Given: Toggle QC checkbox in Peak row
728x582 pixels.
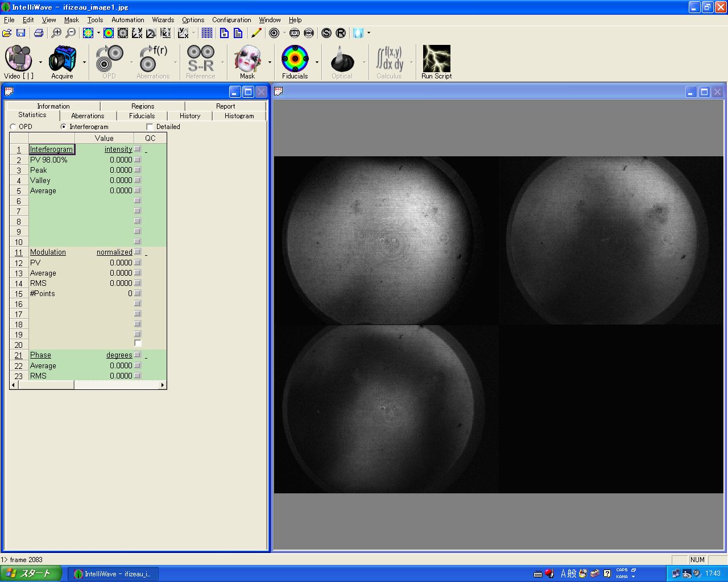Looking at the screenshot, I should click(137, 170).
